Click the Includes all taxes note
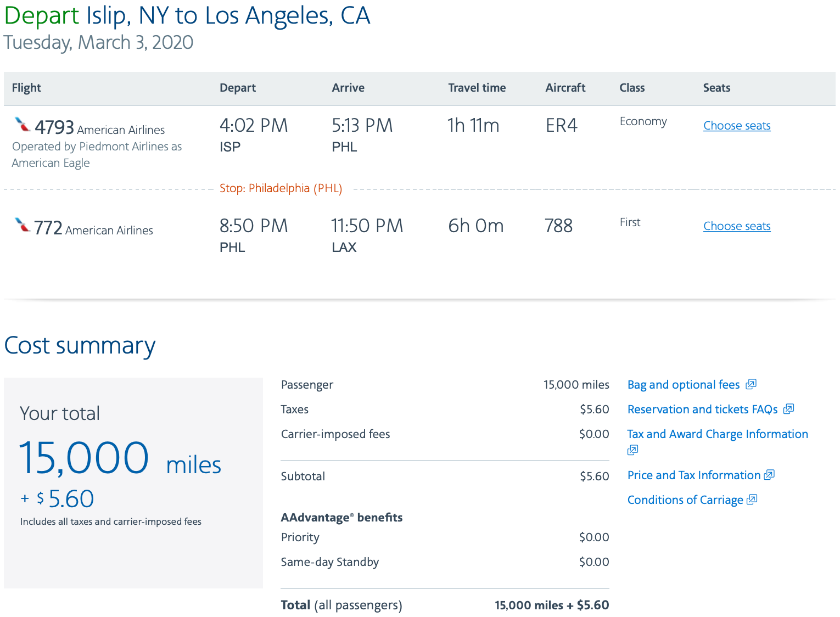 pos(111,521)
